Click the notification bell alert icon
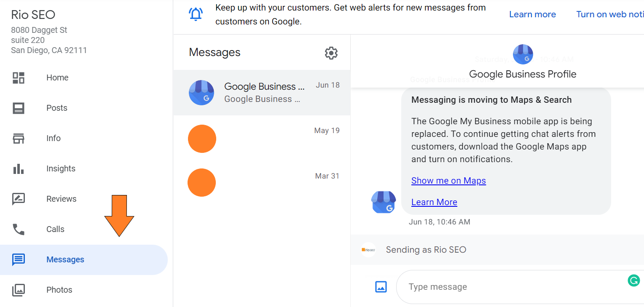644x307 pixels. coord(196,14)
